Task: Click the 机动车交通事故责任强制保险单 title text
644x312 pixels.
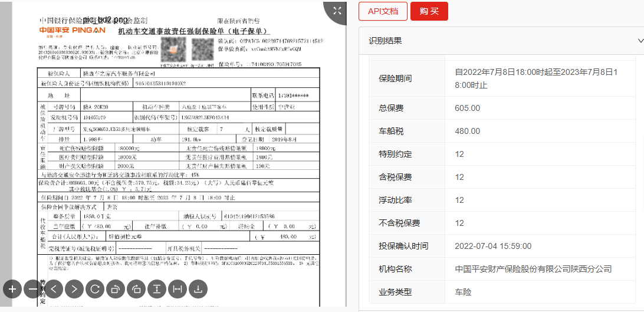Action: [194, 32]
